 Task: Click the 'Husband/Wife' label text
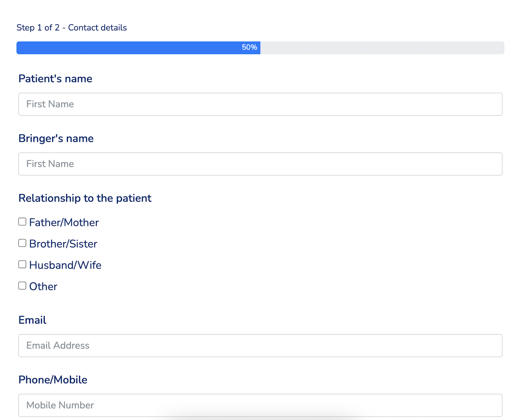(65, 265)
